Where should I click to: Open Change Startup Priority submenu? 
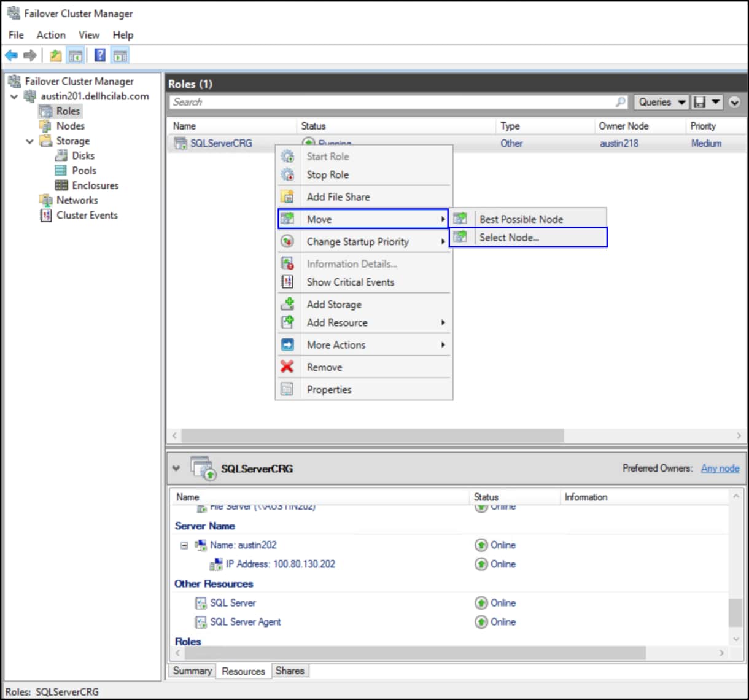point(364,242)
